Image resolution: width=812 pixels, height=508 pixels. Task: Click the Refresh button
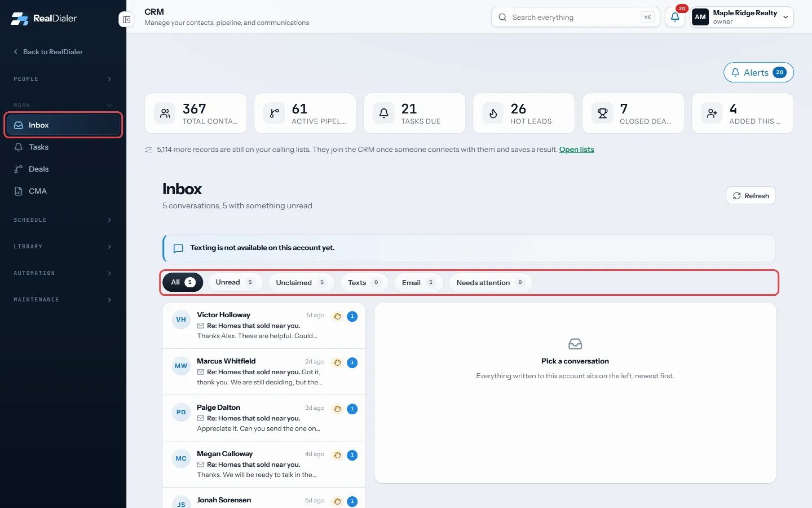click(751, 196)
